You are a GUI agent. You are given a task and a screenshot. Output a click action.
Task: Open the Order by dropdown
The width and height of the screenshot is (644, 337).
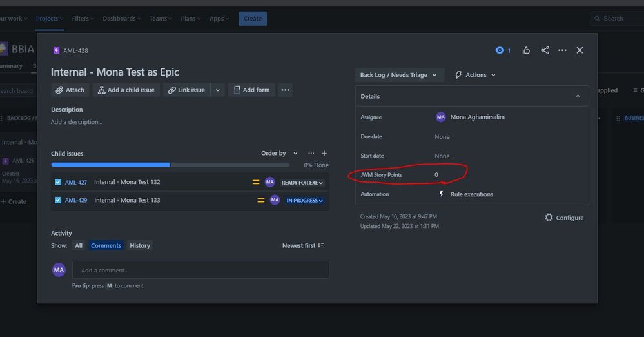pyautogui.click(x=279, y=153)
